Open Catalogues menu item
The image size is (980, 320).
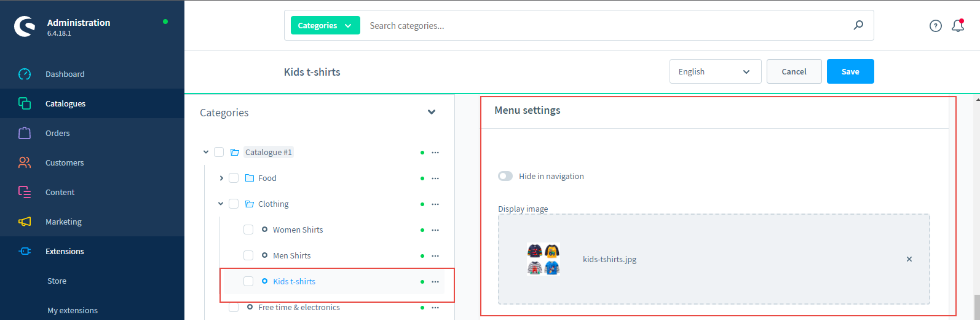[92, 103]
